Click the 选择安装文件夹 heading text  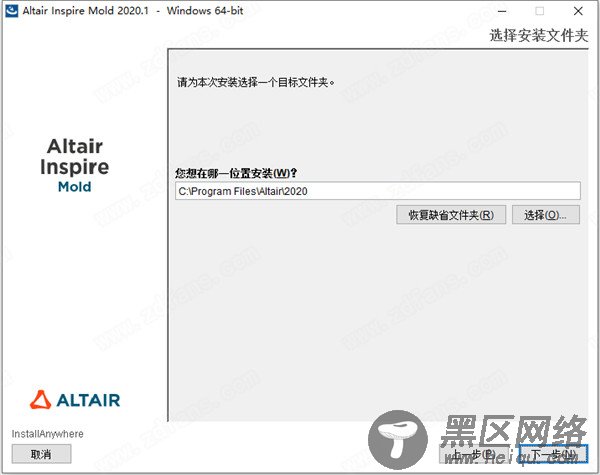coord(539,36)
